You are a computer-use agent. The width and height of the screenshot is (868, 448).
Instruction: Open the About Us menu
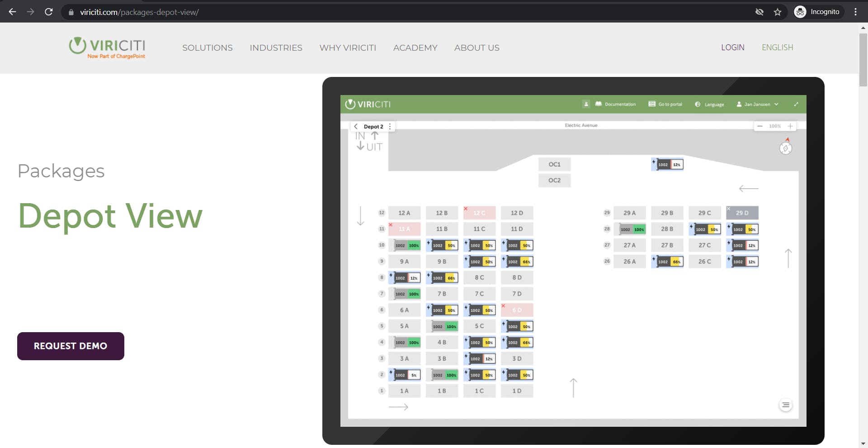[x=476, y=48]
